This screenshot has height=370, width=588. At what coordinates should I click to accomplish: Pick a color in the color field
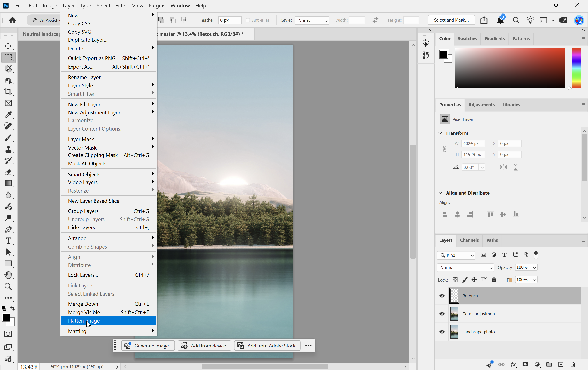(x=510, y=68)
